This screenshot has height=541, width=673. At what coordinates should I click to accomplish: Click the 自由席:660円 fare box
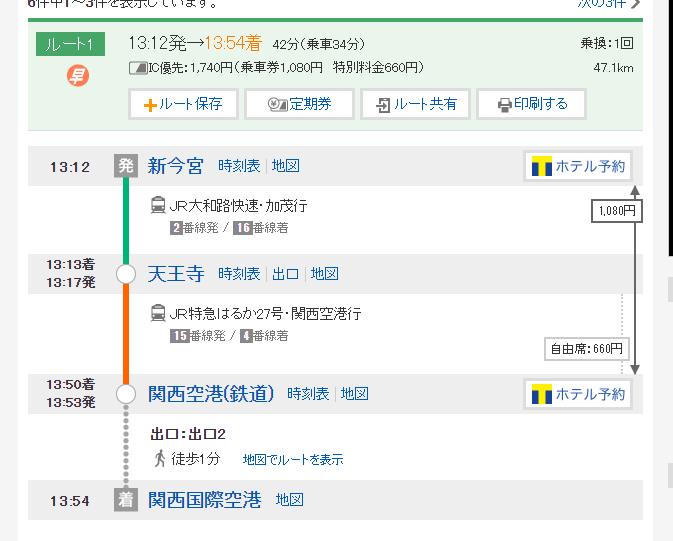coord(587,349)
